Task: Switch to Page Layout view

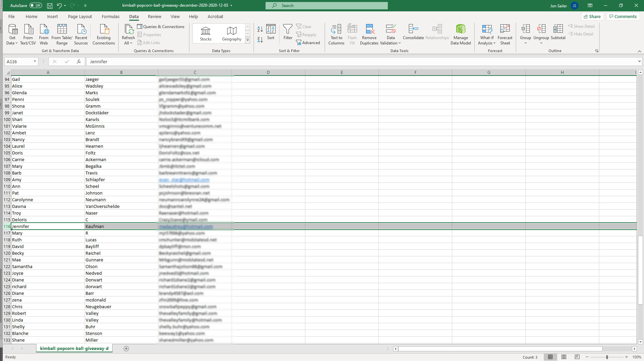Action: [564, 357]
